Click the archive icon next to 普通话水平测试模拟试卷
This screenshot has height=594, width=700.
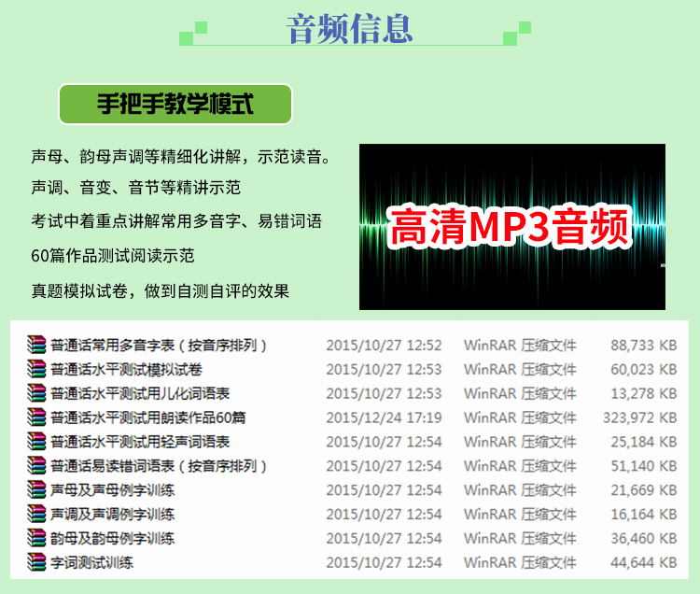coord(36,369)
